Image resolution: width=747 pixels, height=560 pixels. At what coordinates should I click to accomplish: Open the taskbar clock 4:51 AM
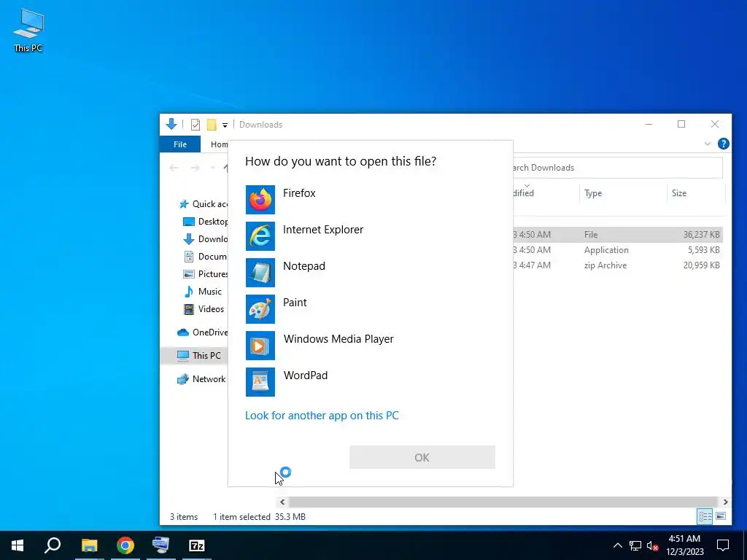click(x=684, y=545)
